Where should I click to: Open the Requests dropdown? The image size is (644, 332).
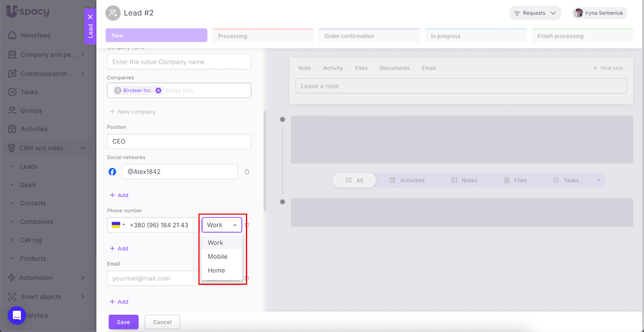coord(535,13)
